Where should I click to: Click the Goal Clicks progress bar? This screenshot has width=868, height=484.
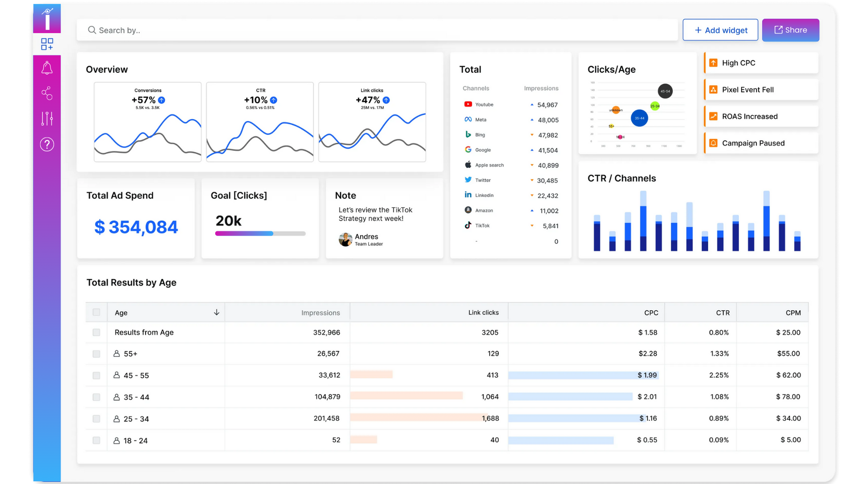pyautogui.click(x=260, y=234)
